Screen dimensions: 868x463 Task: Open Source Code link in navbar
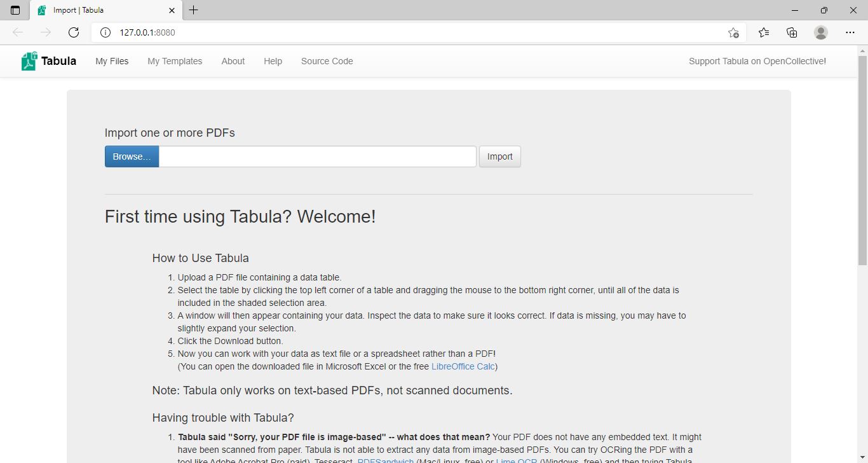(x=327, y=61)
